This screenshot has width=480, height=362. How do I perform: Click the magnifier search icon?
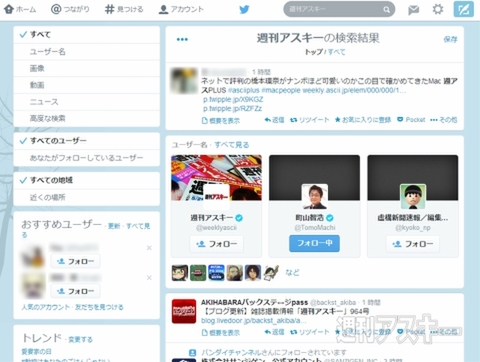(x=386, y=10)
